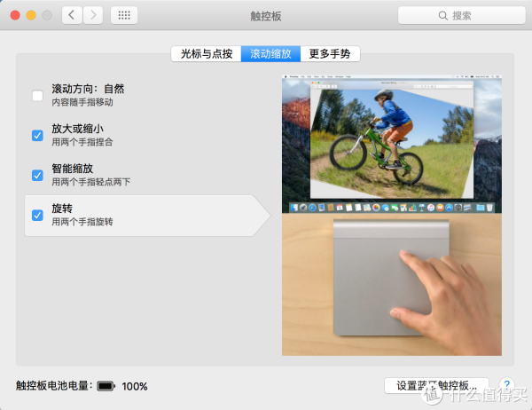Show all preferences grid icon
This screenshot has height=410, width=532.
coord(124,15)
